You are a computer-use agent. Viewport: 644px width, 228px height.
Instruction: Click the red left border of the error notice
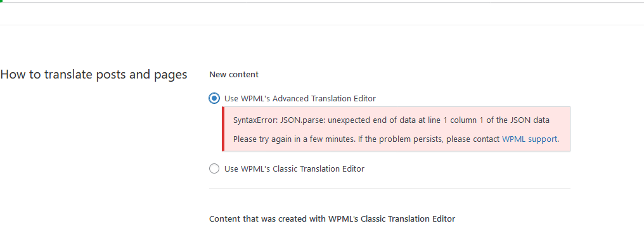[x=223, y=129]
